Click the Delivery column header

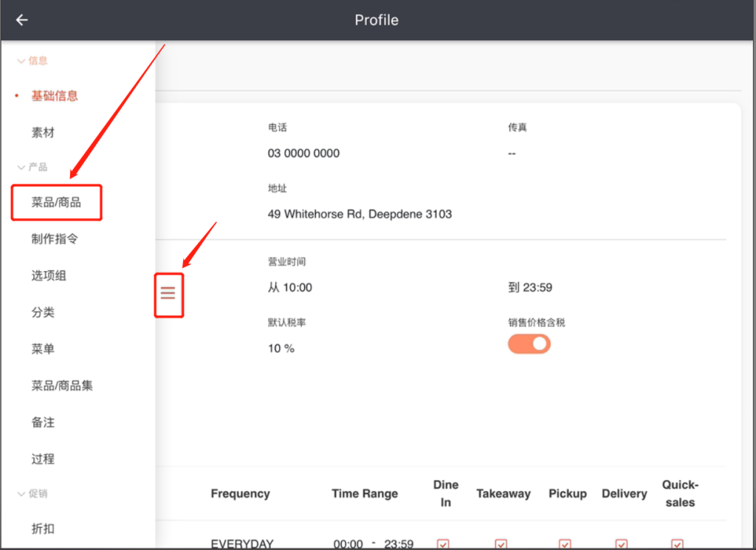pos(625,494)
